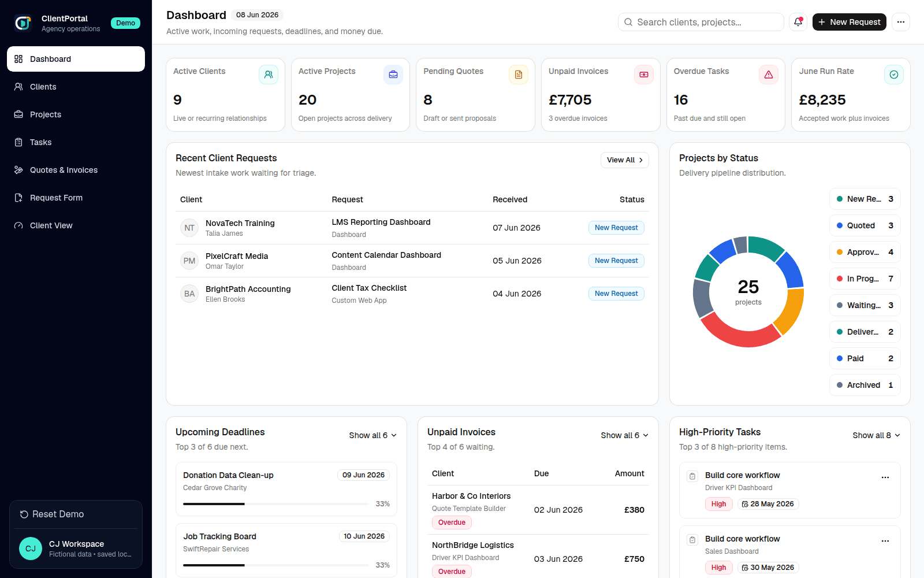The width and height of the screenshot is (924, 578).
Task: Select the In Prog... legend entry
Action: [x=865, y=279]
